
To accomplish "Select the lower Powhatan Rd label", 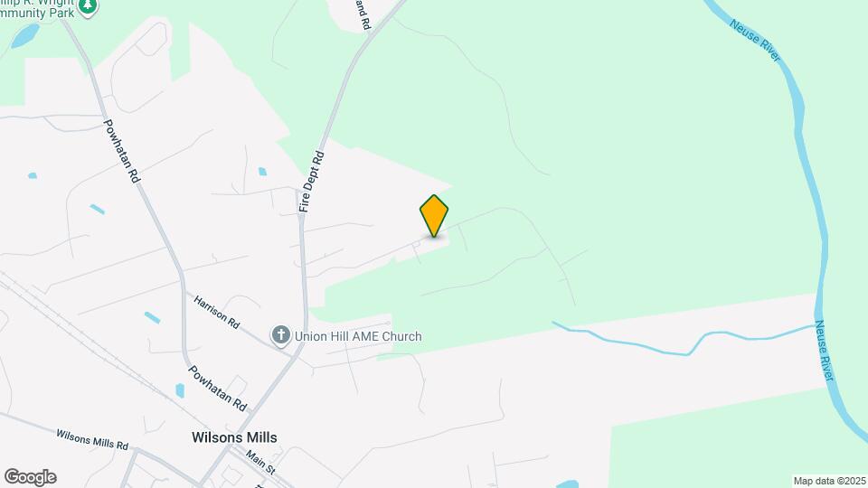I will tap(218, 388).
